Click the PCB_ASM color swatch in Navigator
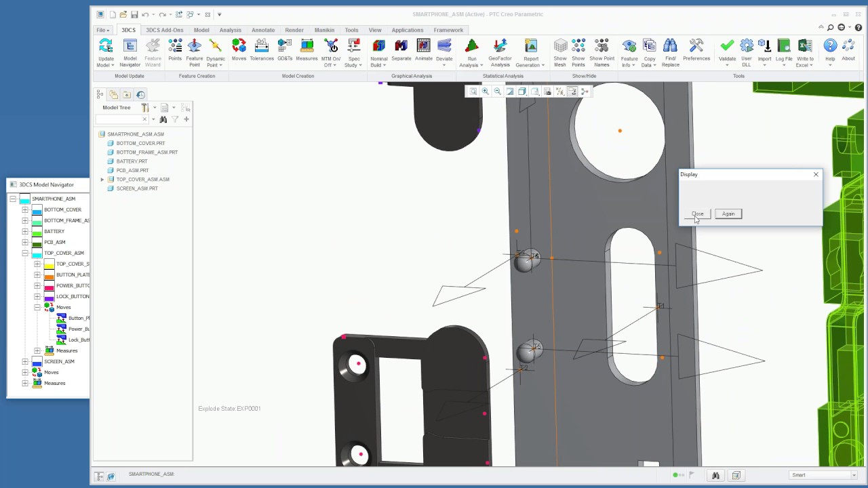The width and height of the screenshot is (868, 488). tap(37, 243)
